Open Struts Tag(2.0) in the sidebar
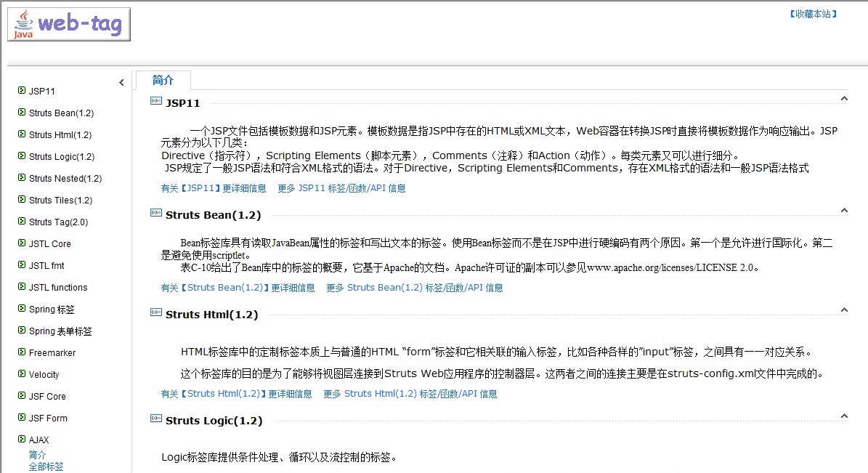This screenshot has width=868, height=473. 59,222
